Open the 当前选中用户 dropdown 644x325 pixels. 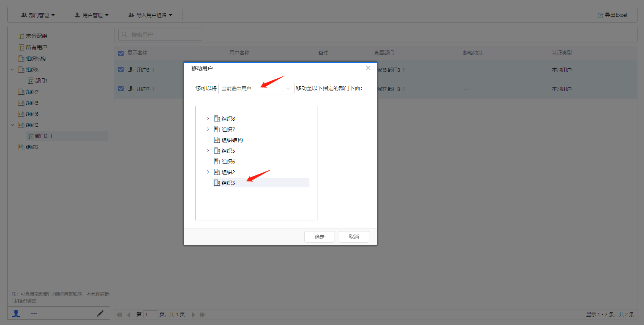tap(256, 89)
